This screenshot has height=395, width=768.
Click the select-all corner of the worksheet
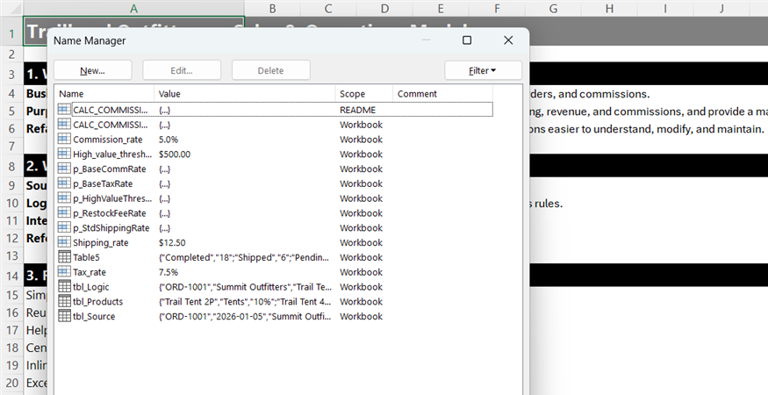(11, 8)
